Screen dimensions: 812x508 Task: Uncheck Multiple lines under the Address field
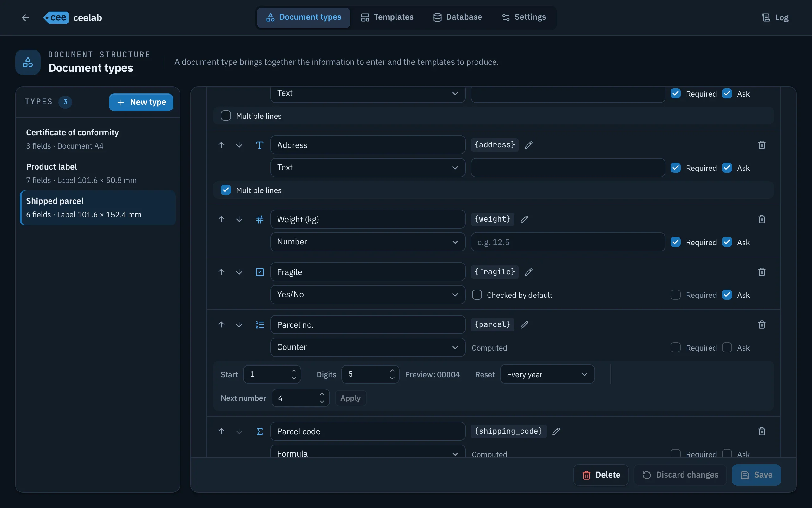(226, 190)
